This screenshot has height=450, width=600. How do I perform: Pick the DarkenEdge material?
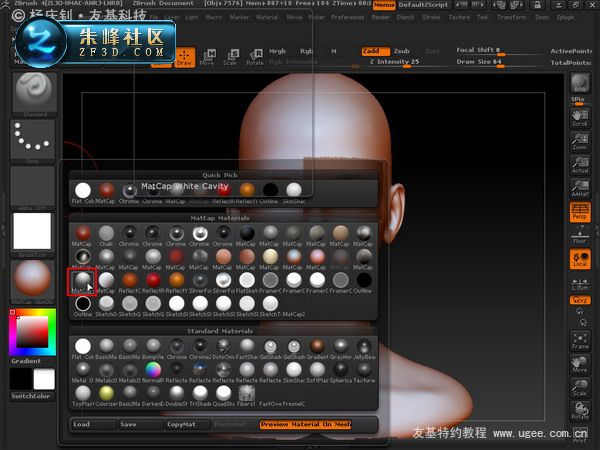coord(153,396)
